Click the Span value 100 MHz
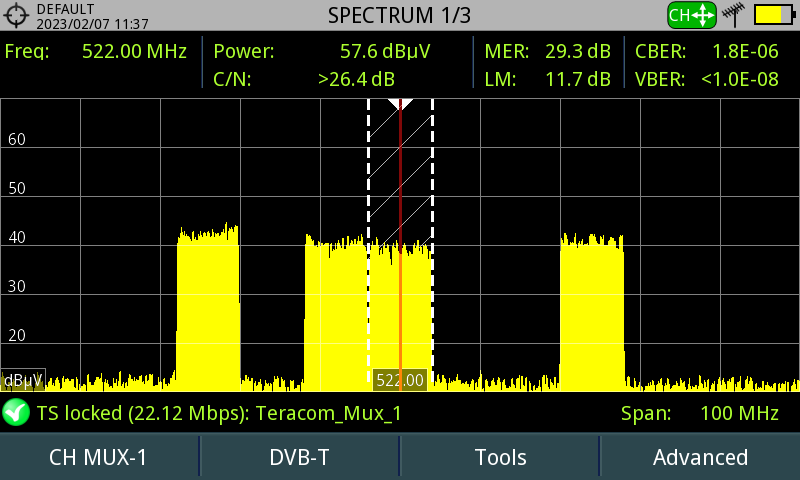The height and width of the screenshot is (480, 800). click(739, 413)
